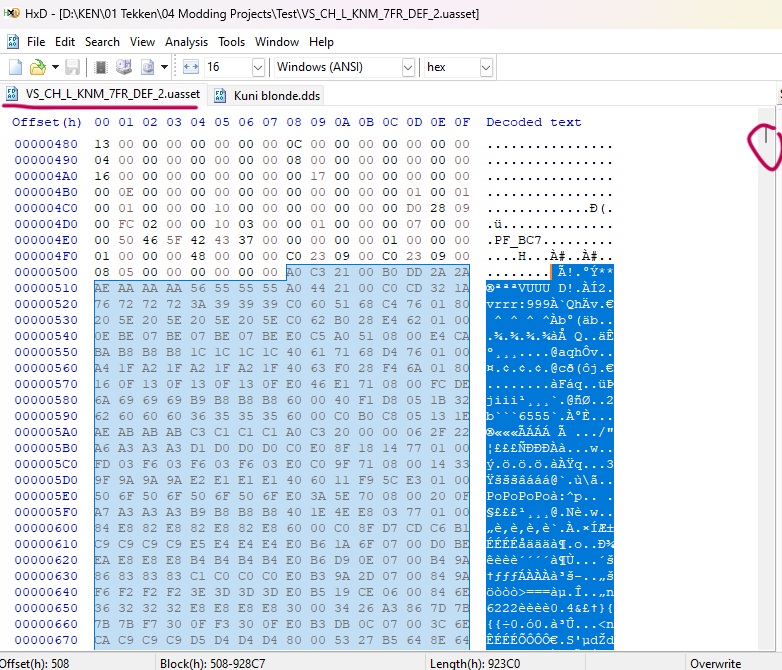Screen dimensions: 782x670
Task: Open the Search menu
Action: pyautogui.click(x=102, y=42)
